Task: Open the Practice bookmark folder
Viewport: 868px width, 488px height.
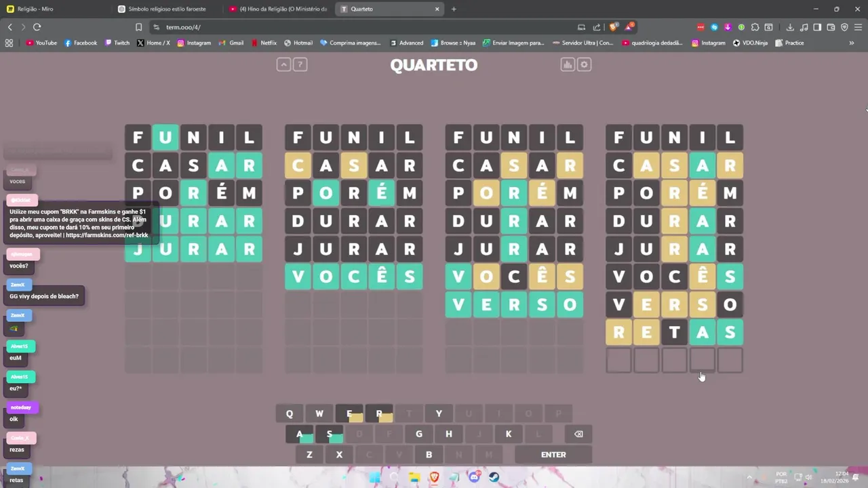Action: click(789, 43)
